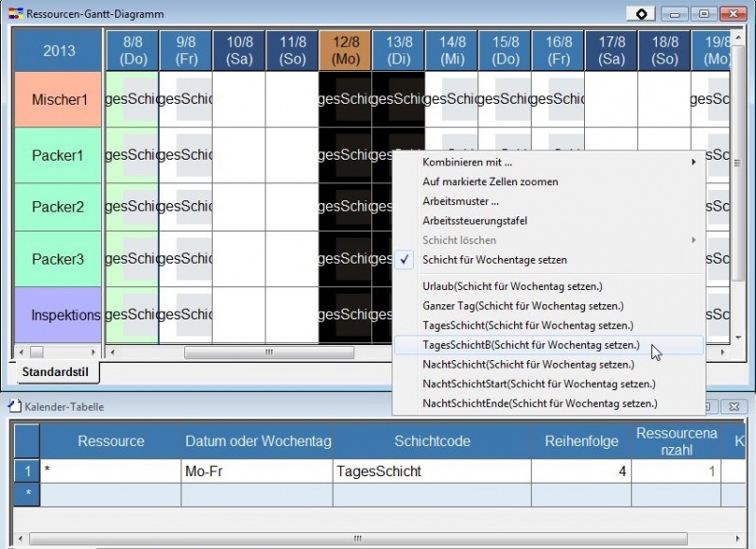756x549 pixels.
Task: Minimize the Ressourcen-Gantt-Diagramm window
Action: pyautogui.click(x=676, y=13)
